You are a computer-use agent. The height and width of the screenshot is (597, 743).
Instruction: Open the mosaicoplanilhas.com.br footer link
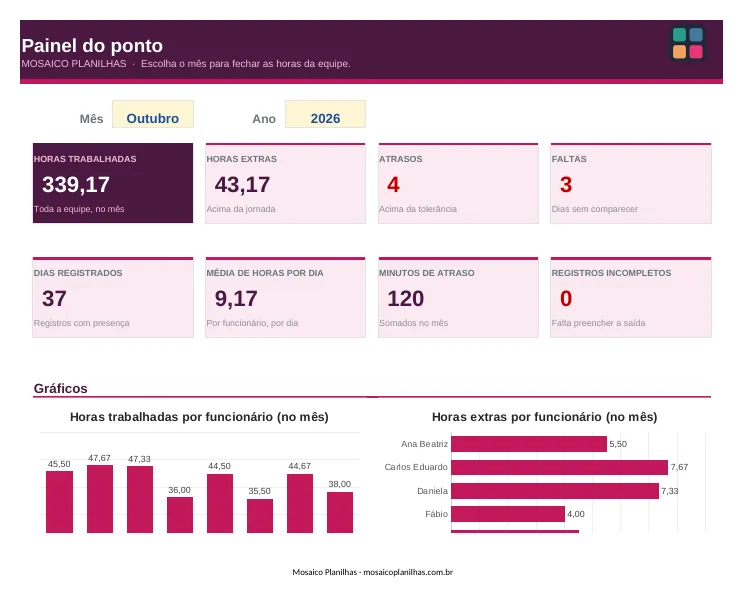tap(408, 572)
